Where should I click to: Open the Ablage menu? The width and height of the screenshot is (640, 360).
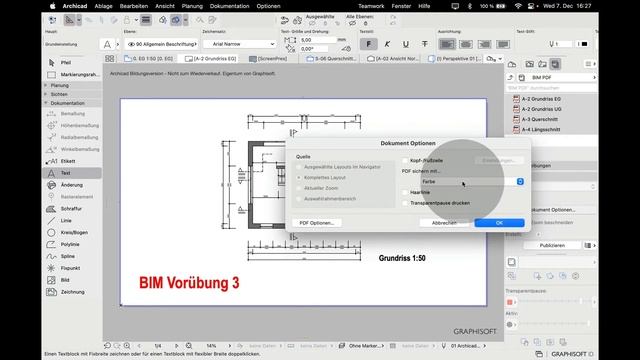[x=103, y=6]
